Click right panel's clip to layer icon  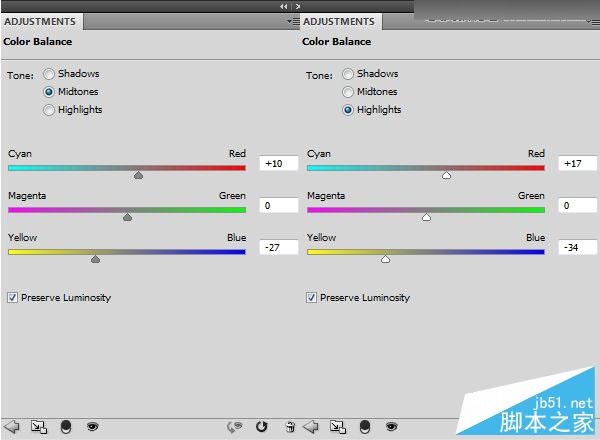(x=365, y=427)
